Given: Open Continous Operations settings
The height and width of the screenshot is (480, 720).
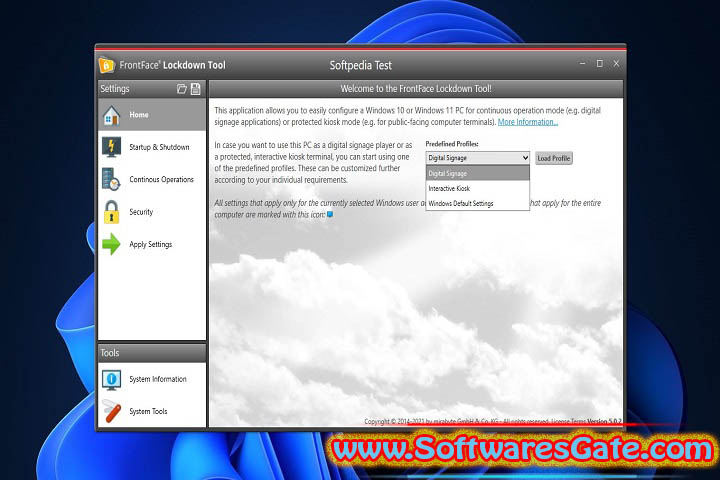Looking at the screenshot, I should pos(152,179).
